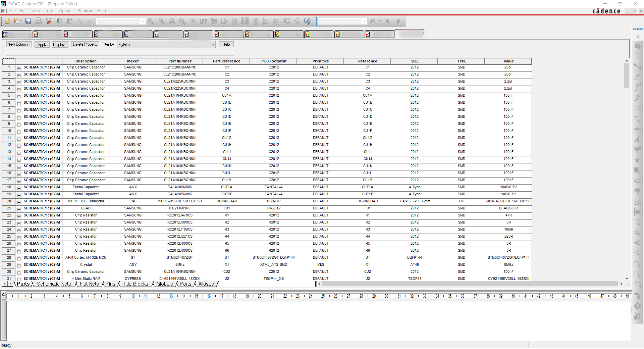Switch to the Schematic Nets tab

click(x=54, y=284)
